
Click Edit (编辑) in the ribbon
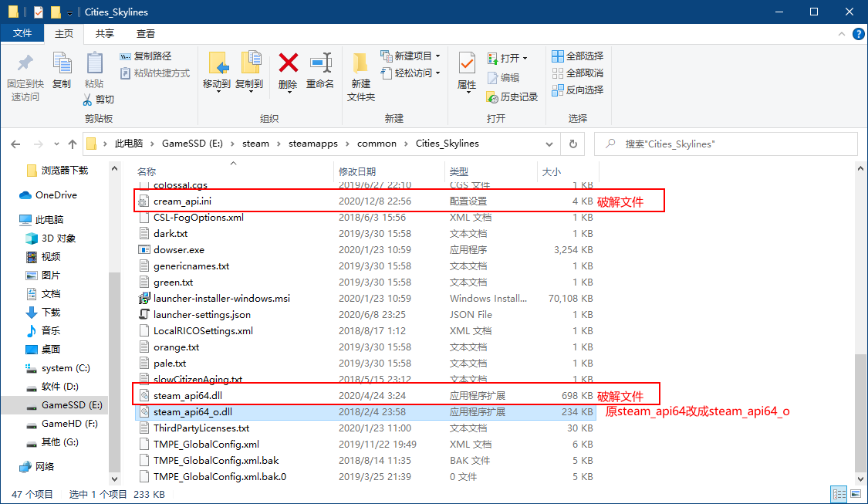(x=503, y=77)
